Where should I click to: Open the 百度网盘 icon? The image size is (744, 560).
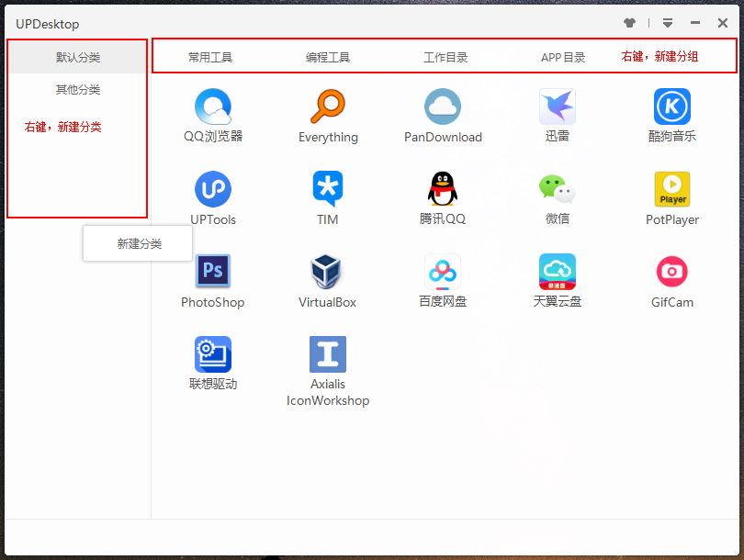click(x=443, y=272)
